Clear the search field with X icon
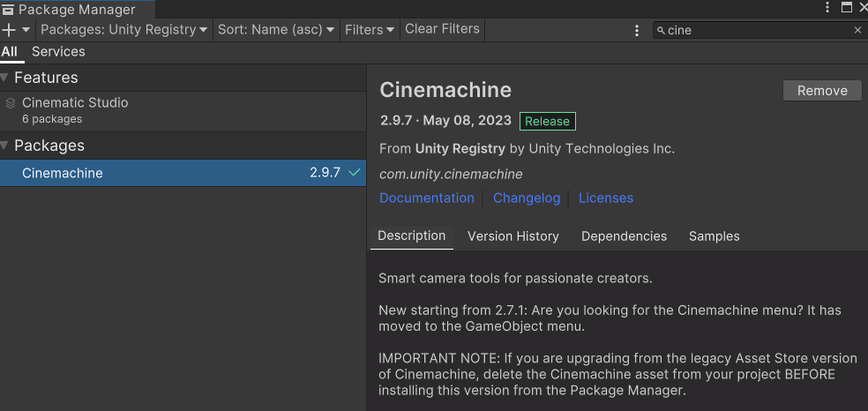The height and width of the screenshot is (411, 868). click(x=857, y=30)
